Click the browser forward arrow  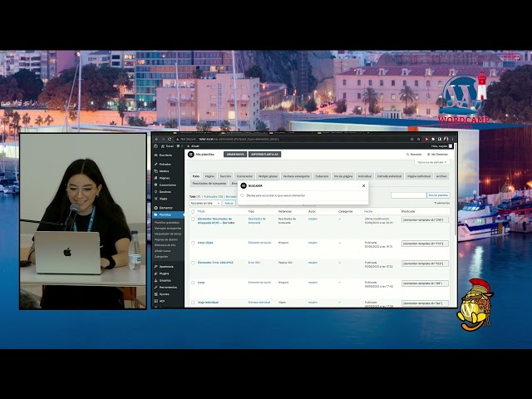click(163, 139)
